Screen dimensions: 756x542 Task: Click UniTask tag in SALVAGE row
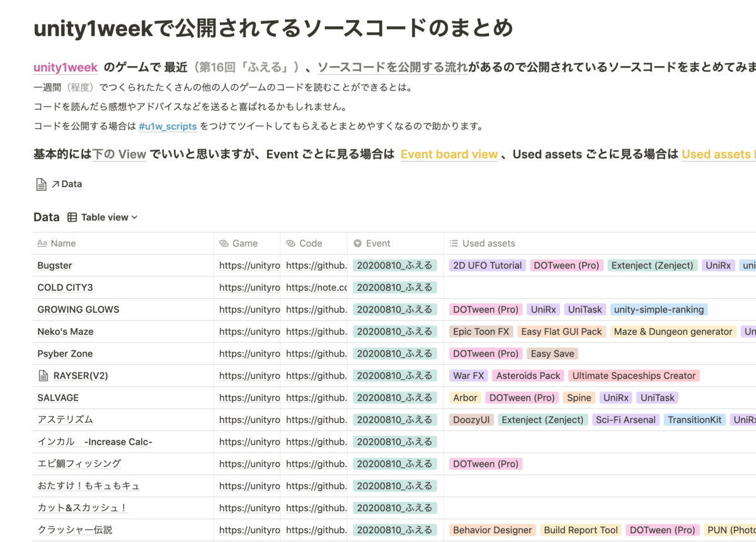click(658, 398)
